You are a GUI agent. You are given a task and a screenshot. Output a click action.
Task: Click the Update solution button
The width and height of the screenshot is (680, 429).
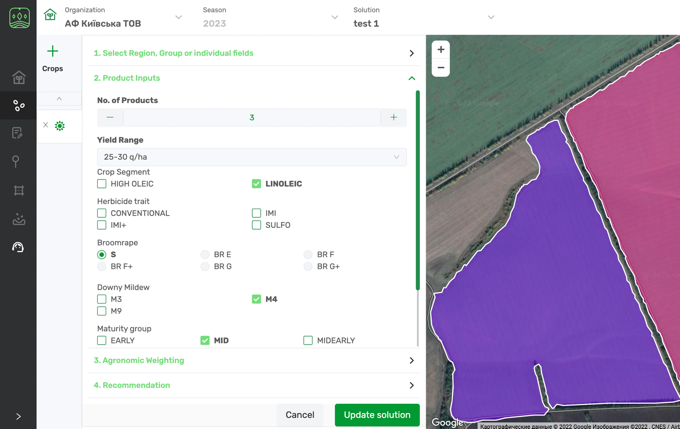377,415
